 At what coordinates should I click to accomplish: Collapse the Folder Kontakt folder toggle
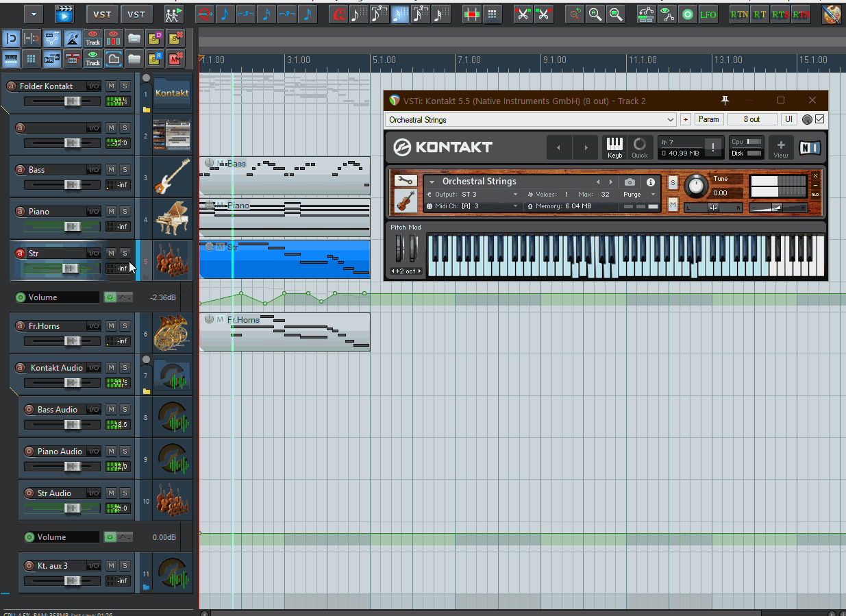point(146,78)
